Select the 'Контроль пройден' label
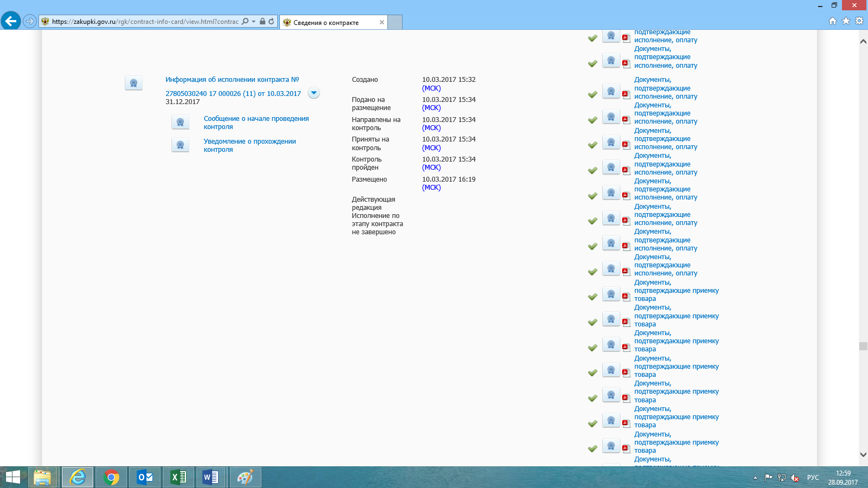 click(367, 163)
